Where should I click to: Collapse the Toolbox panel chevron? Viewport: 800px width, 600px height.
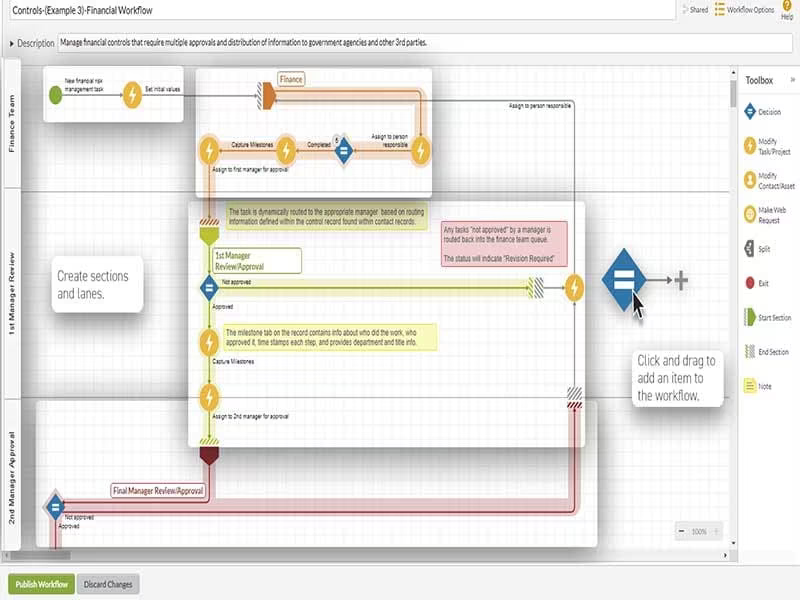pos(793,80)
